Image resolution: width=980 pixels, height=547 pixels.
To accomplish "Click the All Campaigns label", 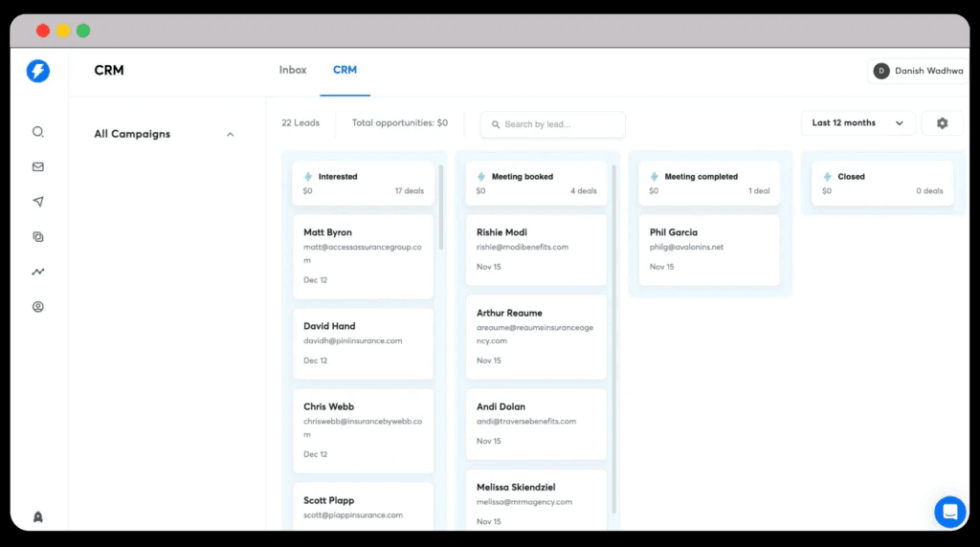I will pyautogui.click(x=132, y=134).
